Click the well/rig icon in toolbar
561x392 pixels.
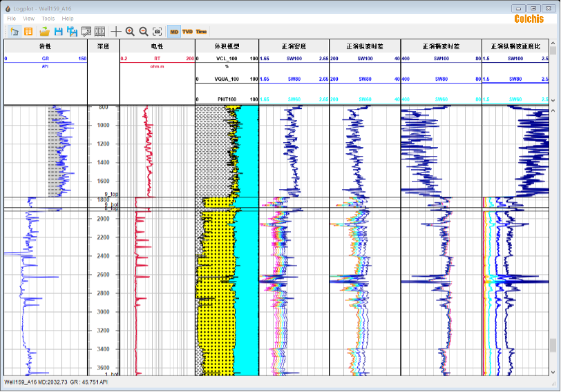(15, 32)
